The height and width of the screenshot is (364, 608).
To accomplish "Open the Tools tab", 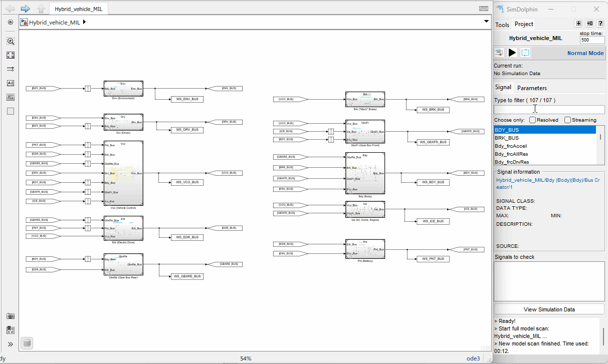I will (502, 25).
